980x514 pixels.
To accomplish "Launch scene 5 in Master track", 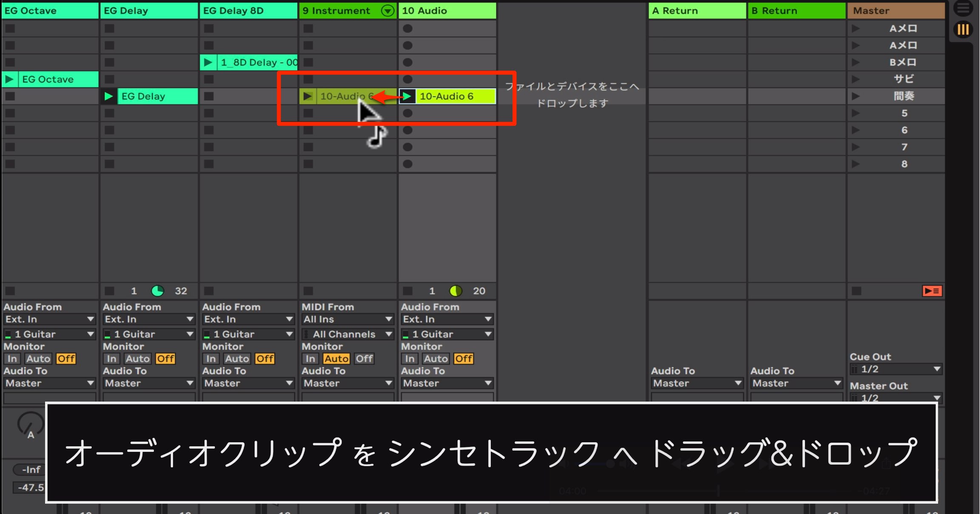I will click(855, 113).
